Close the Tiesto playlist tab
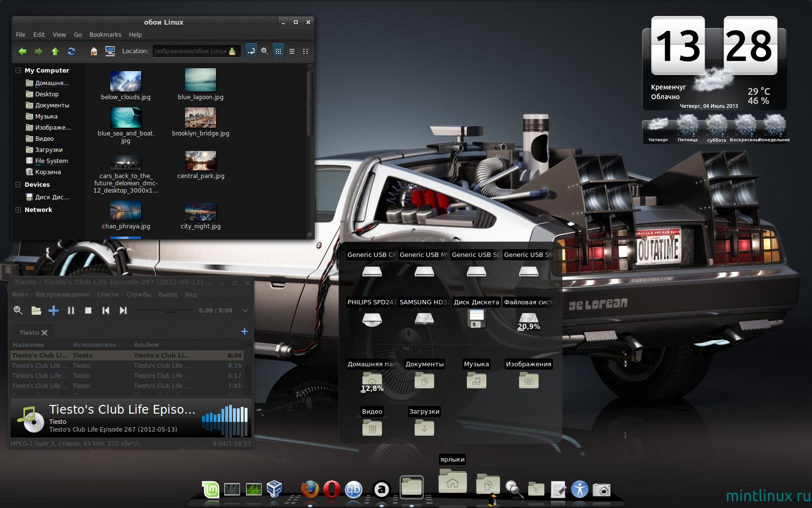 click(44, 333)
